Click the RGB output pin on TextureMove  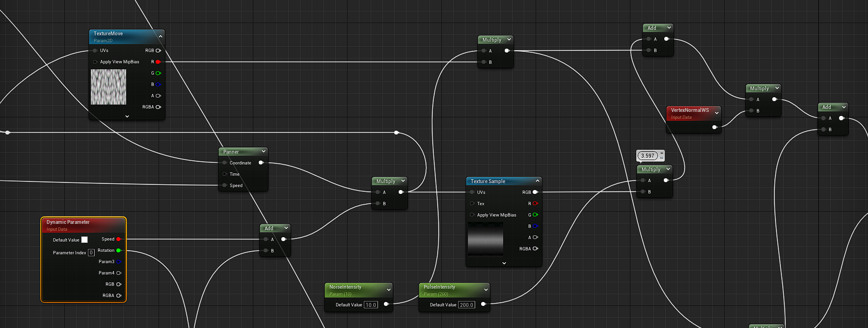(x=158, y=51)
